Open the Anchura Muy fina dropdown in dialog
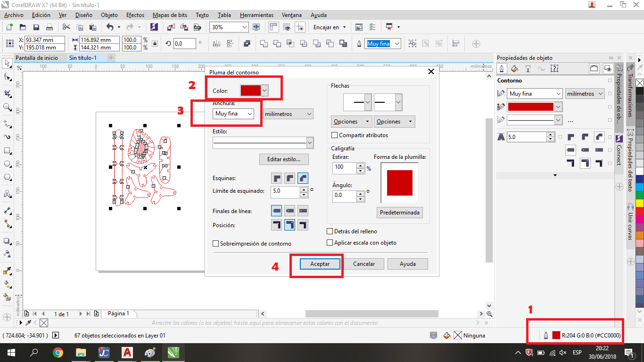Viewport: 644px width, 362px height. tap(250, 114)
